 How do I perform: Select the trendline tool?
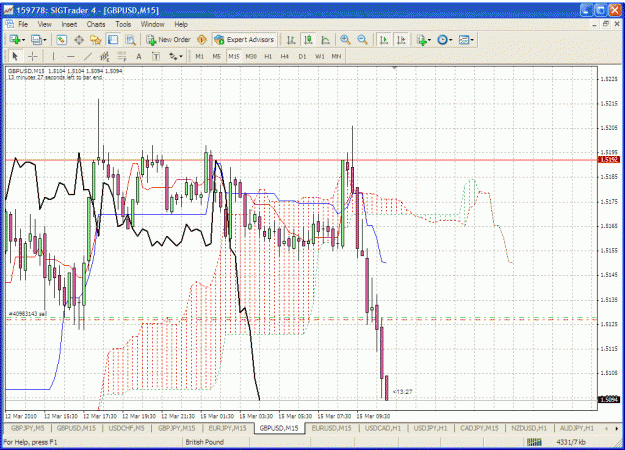[88, 57]
